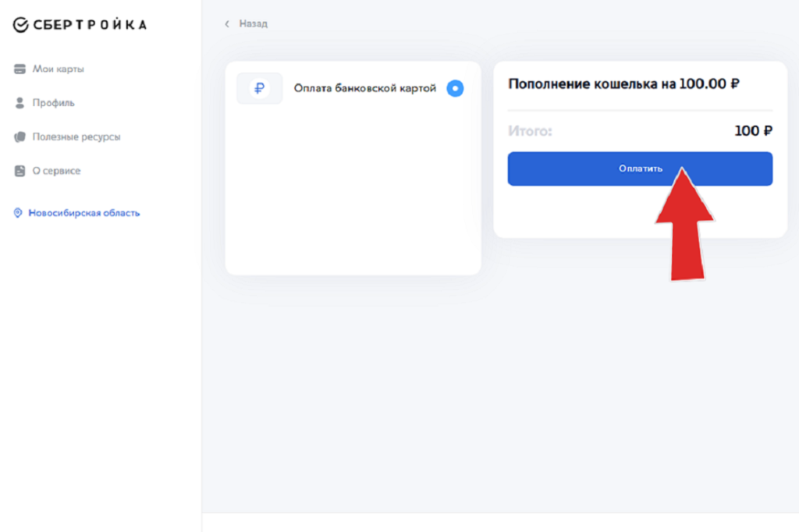Open the Профиль menu item

53,103
